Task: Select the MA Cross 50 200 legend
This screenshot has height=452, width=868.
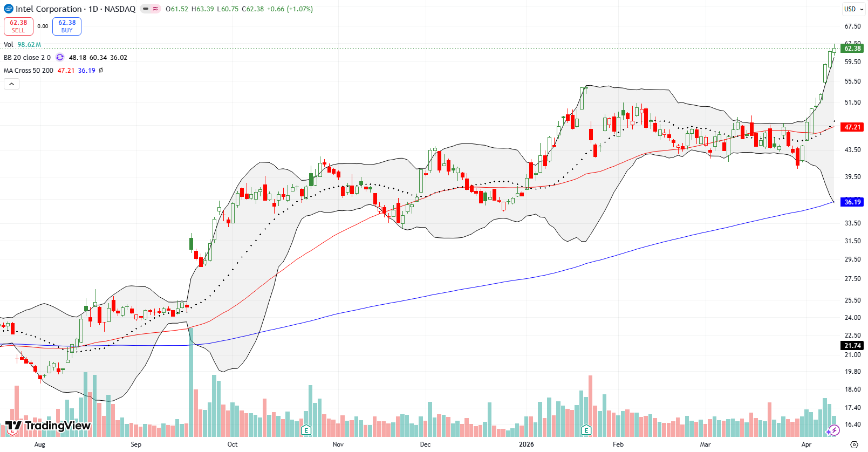Action: pyautogui.click(x=29, y=71)
